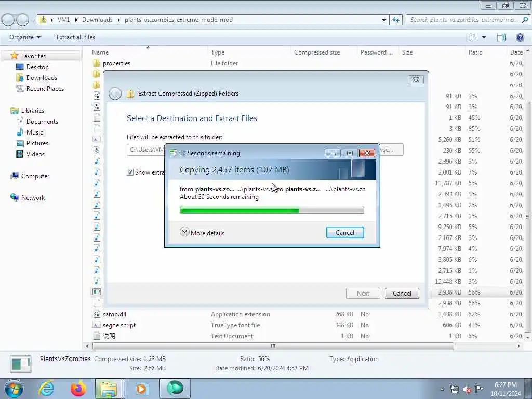Select the segoe script font file
Screen dimensions: 532x399
coord(119,325)
